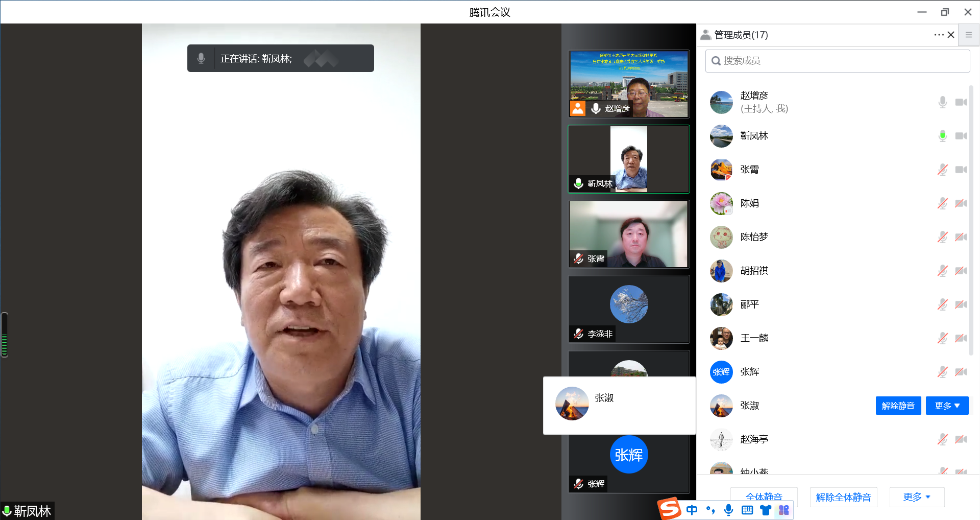
Task: Click muted microphone icon of 王一麟
Action: pos(943,338)
